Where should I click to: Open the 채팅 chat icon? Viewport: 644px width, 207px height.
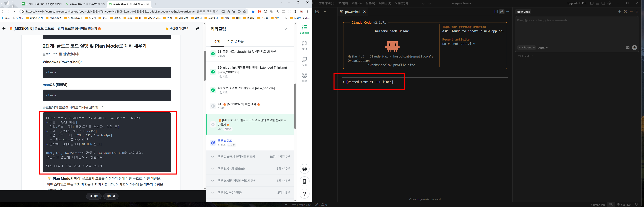pos(304,77)
